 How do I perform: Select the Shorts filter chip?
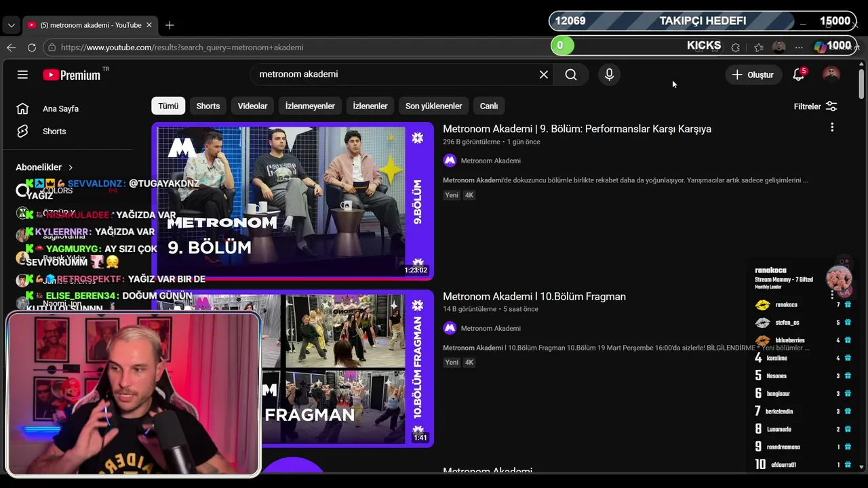(208, 106)
